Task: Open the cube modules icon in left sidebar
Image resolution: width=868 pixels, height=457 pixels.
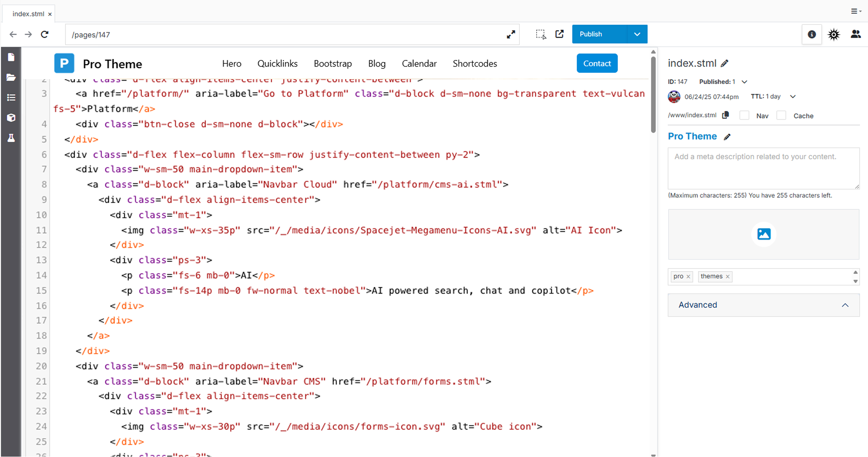Action: (x=11, y=118)
